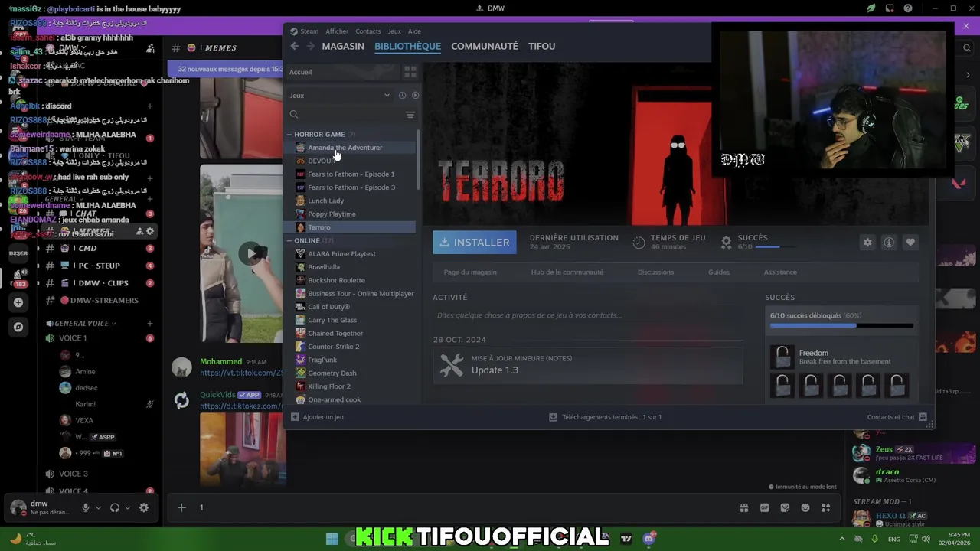Click the ready-to-play filter icon
Screen dimensions: 980x551
tap(415, 96)
